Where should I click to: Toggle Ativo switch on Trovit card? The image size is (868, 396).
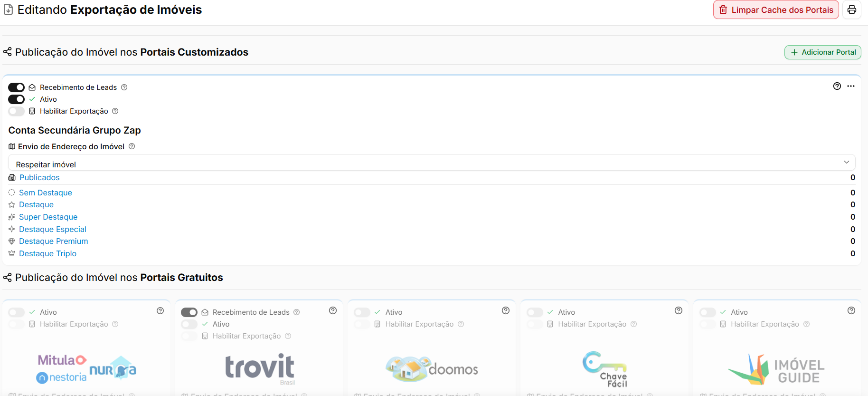click(x=189, y=324)
